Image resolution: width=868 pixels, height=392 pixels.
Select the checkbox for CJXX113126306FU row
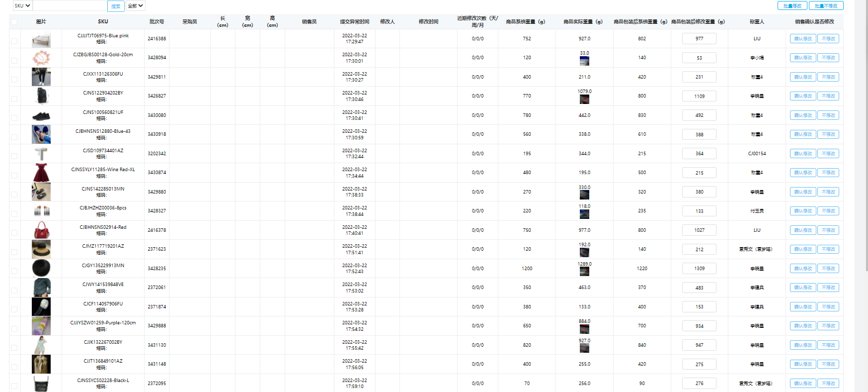[x=14, y=80]
